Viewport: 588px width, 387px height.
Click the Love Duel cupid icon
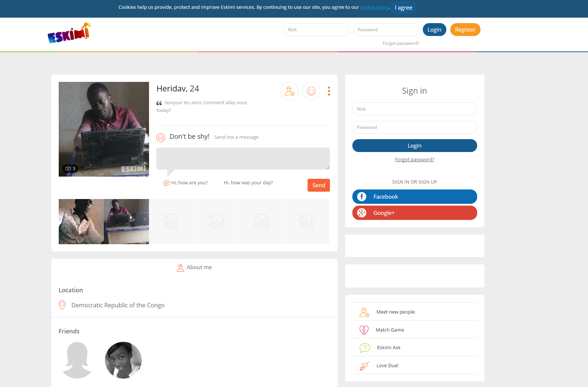click(364, 366)
